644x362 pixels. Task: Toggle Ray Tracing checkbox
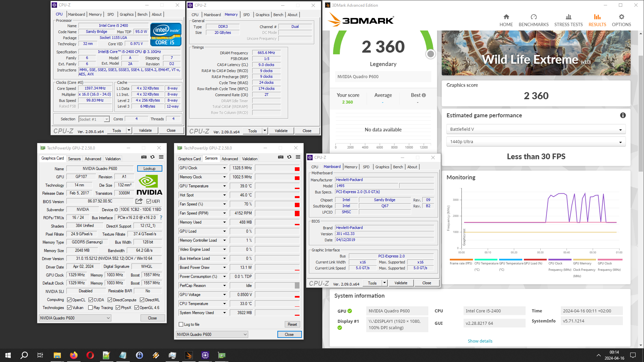[90, 308]
